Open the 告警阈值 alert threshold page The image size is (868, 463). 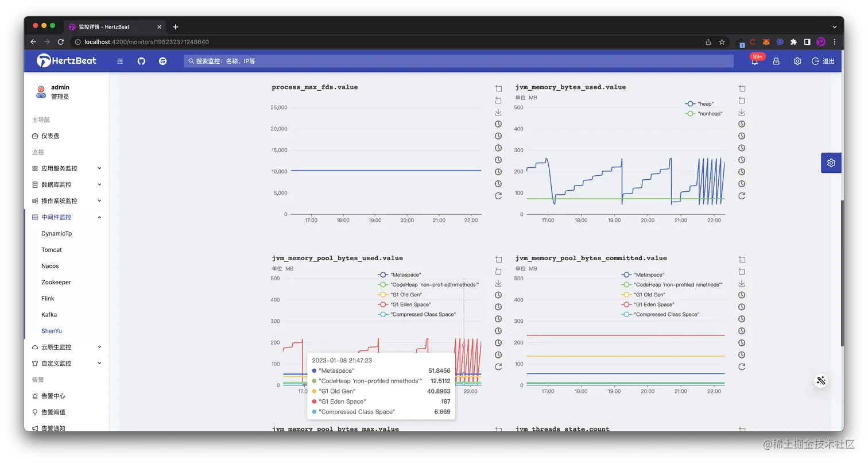click(x=67, y=412)
